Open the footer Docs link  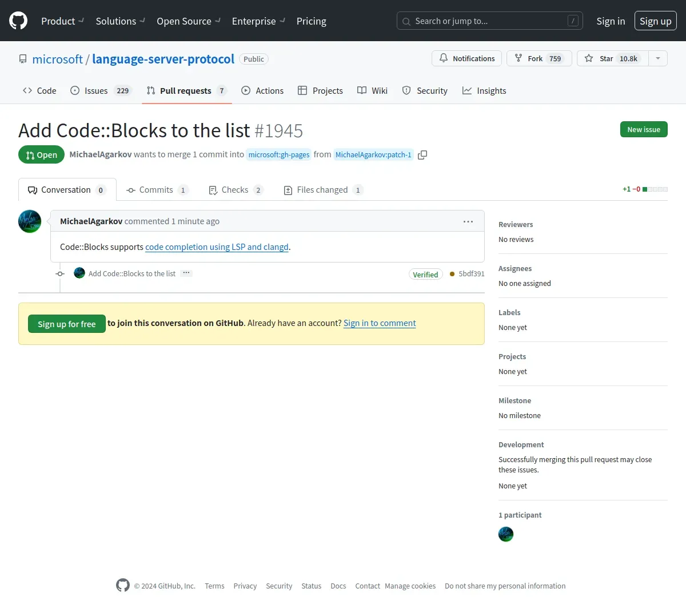coord(338,586)
